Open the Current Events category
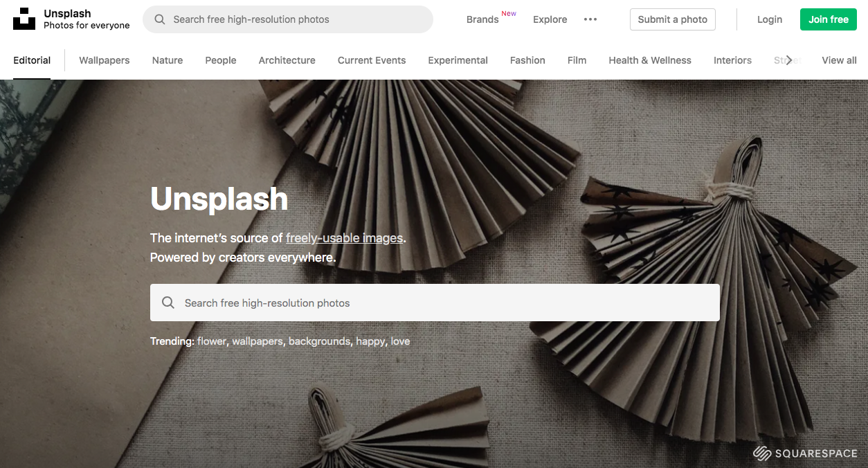Image resolution: width=868 pixels, height=468 pixels. 372,60
